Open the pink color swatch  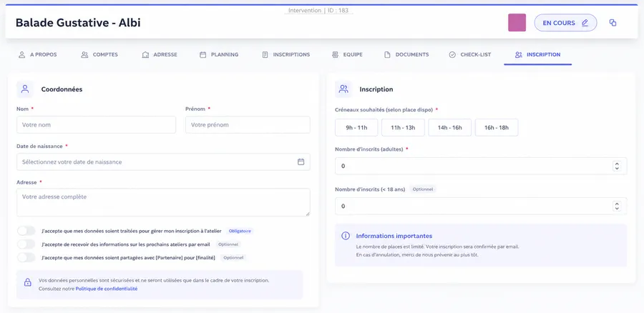[x=517, y=23]
